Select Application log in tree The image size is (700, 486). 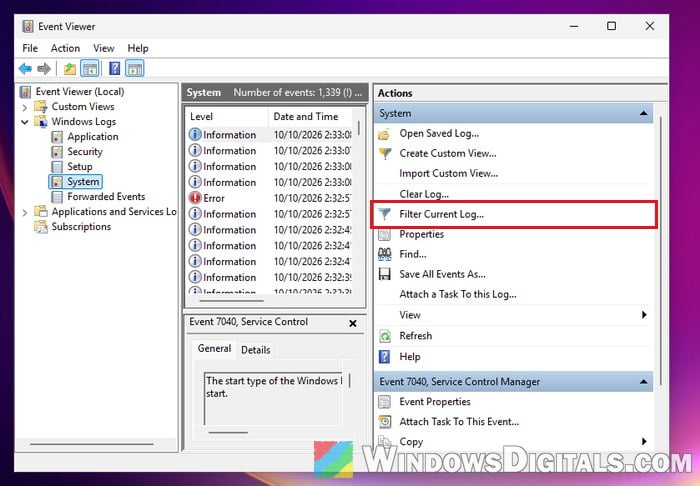pyautogui.click(x=93, y=137)
